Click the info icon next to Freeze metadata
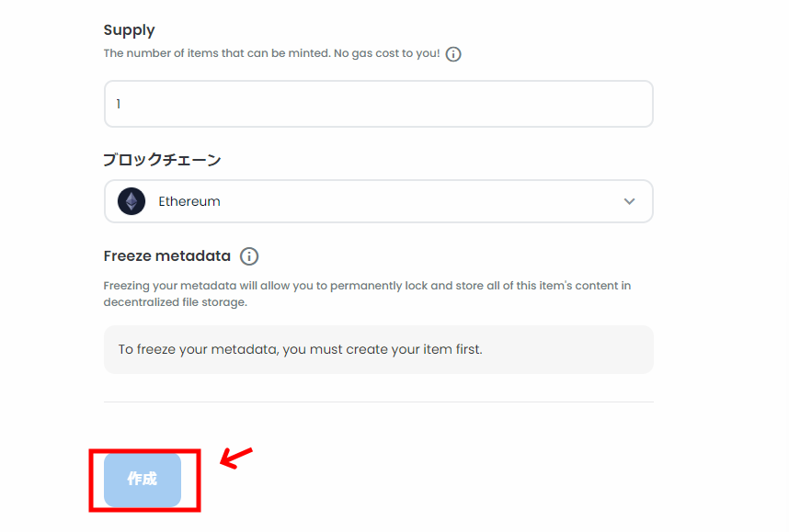789x532 pixels. (248, 256)
